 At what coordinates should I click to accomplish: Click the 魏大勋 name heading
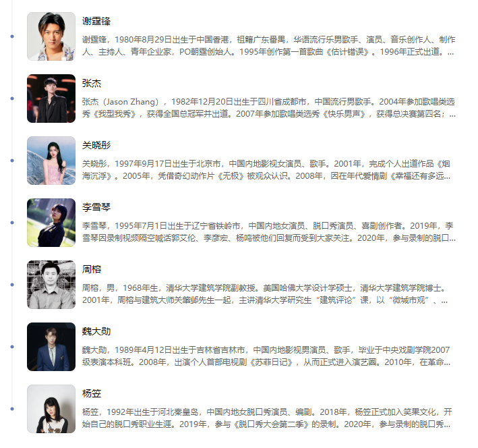[96, 331]
